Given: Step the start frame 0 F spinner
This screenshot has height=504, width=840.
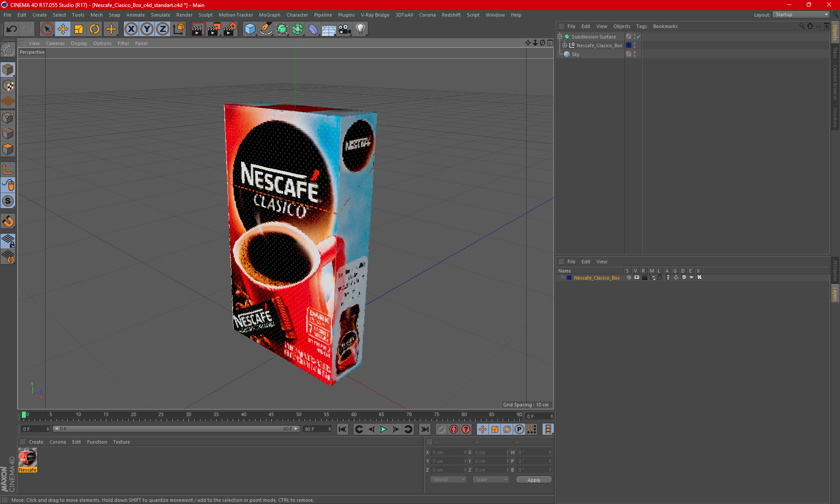Looking at the screenshot, I should click(47, 429).
